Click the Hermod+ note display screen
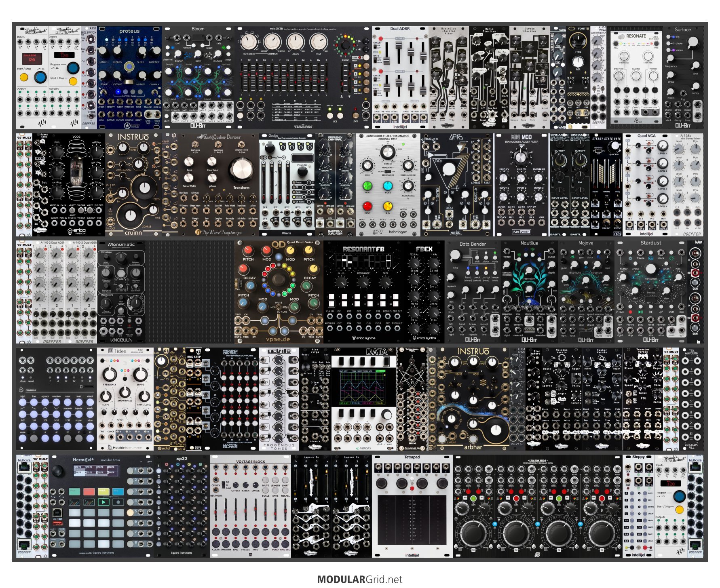 point(96,471)
